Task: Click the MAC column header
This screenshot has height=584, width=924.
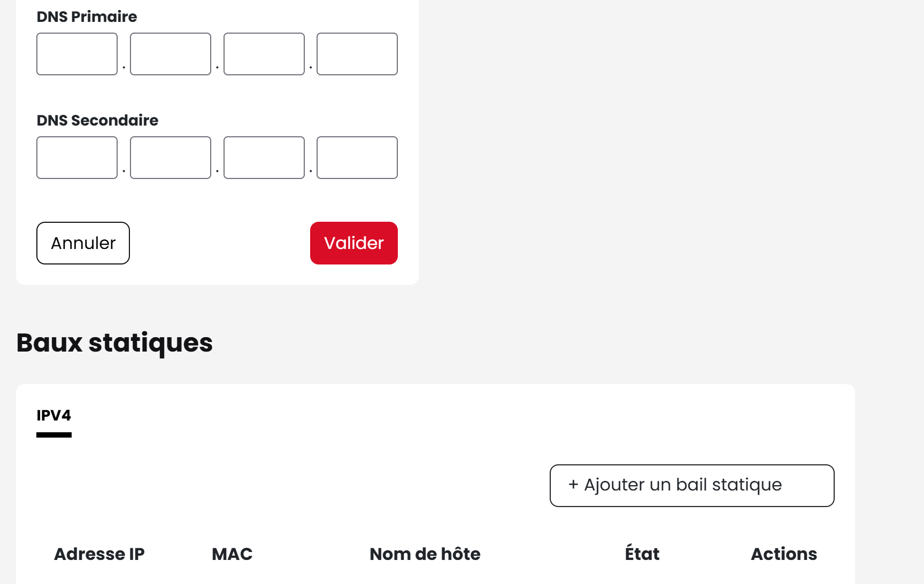Action: click(x=232, y=554)
